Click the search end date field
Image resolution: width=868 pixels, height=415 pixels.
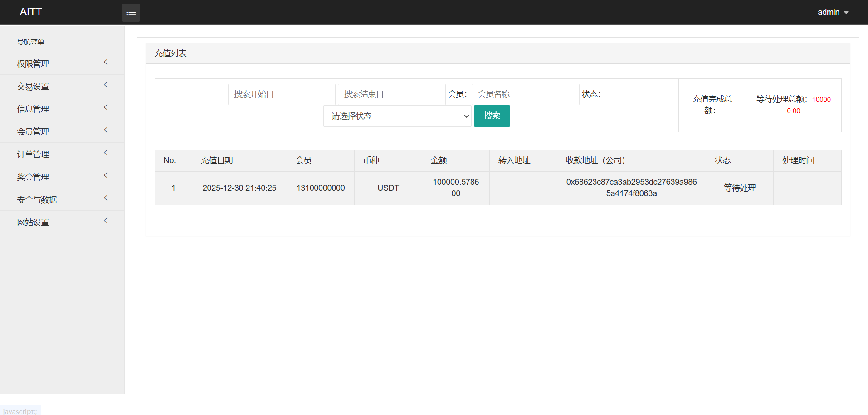391,94
